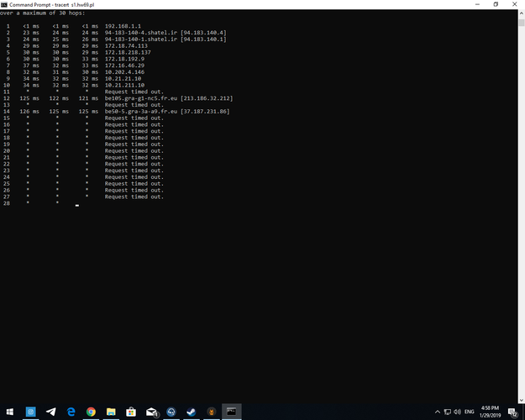Click be105.gra-g1-nc5.fr.eu hostname

coord(141,98)
